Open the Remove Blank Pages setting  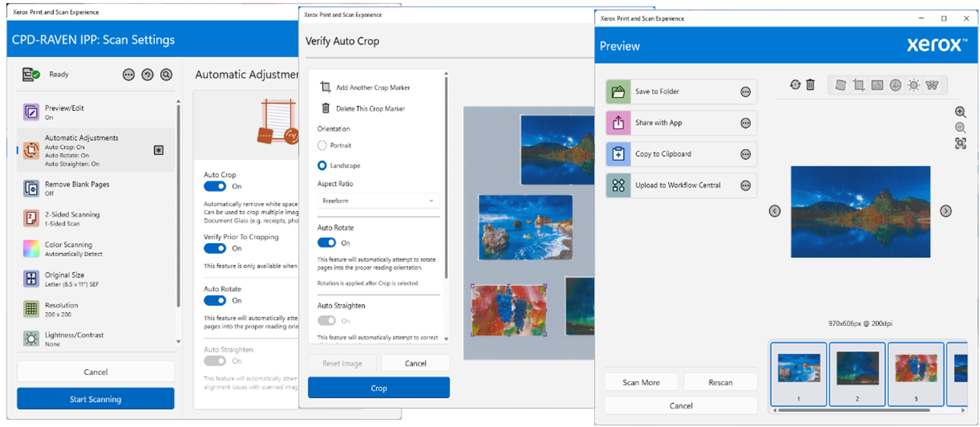point(96,188)
